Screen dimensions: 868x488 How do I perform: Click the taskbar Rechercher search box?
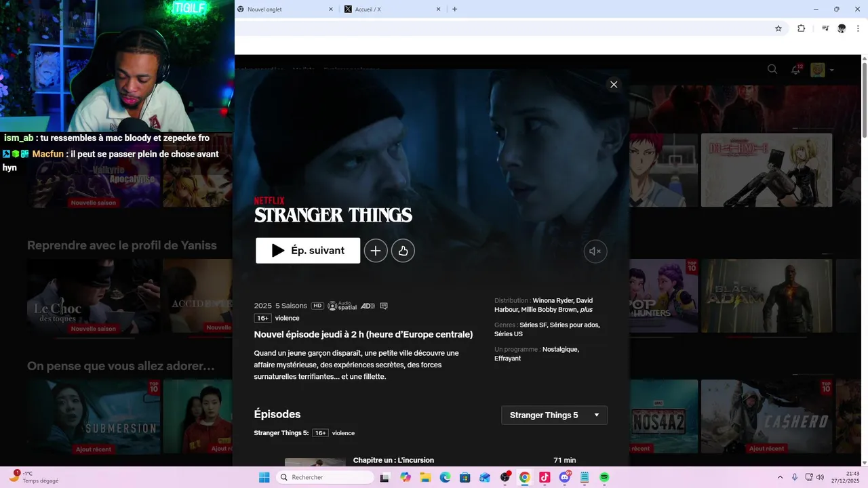point(325,477)
